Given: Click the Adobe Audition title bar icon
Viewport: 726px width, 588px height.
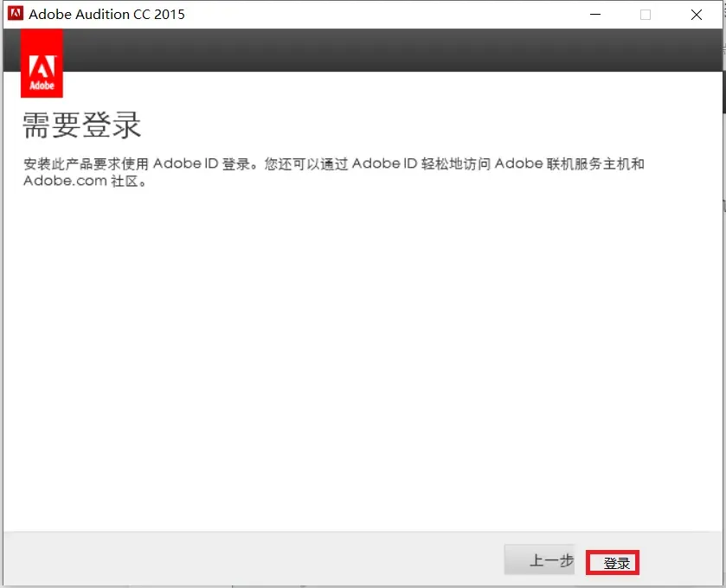Looking at the screenshot, I should 16,14.
